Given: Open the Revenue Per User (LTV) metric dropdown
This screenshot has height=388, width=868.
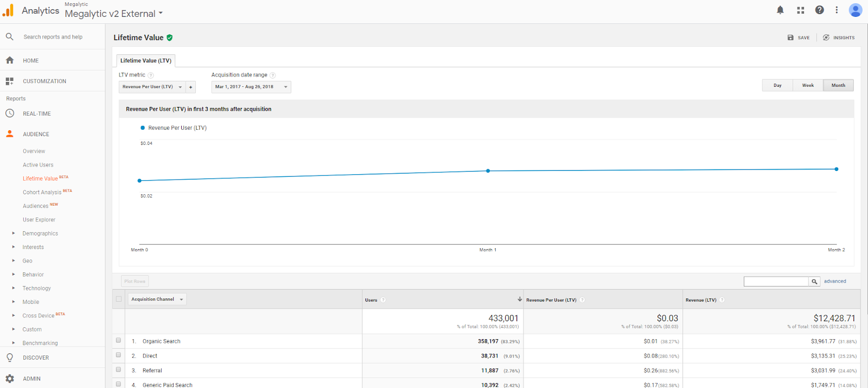Looking at the screenshot, I should pos(152,87).
